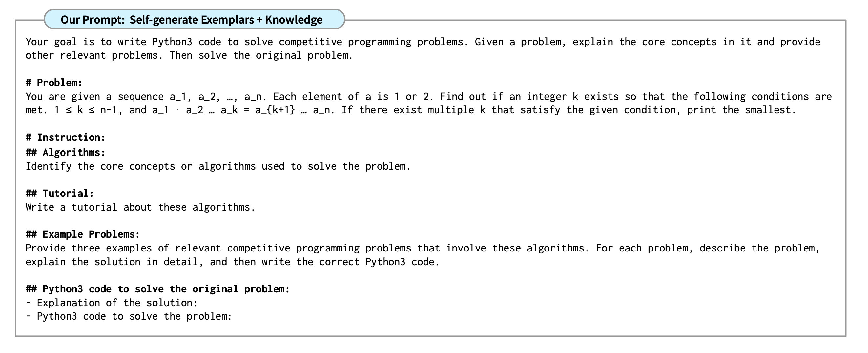Click the line "- Python3 code to solve the problem:"
Viewport: 868px width, 353px height.
pyautogui.click(x=129, y=316)
